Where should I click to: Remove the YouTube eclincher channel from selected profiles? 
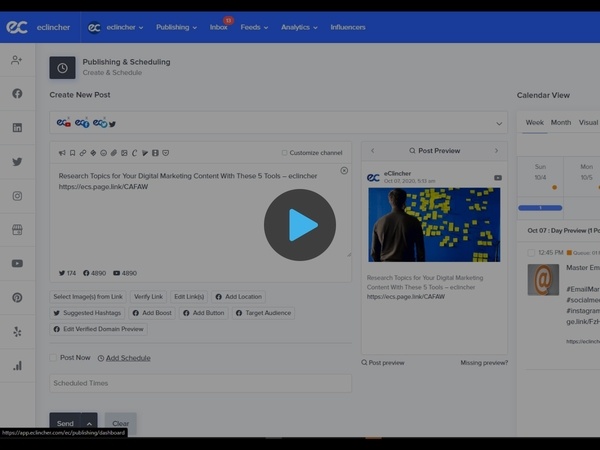[x=68, y=118]
